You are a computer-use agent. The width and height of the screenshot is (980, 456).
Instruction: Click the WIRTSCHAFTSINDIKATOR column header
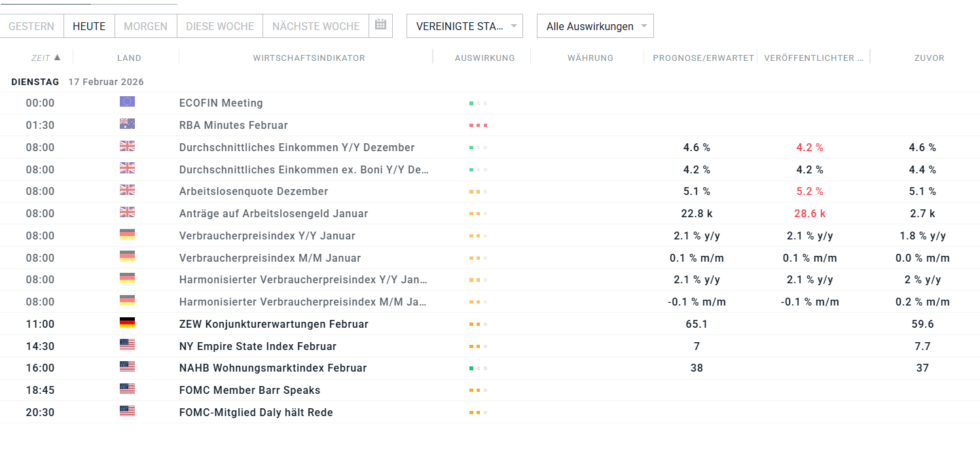coord(309,58)
